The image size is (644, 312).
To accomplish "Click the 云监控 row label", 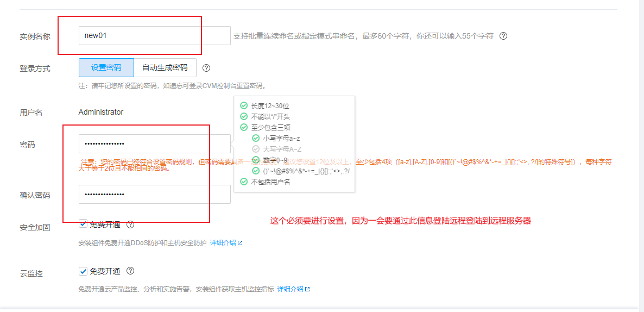I will (31, 273).
